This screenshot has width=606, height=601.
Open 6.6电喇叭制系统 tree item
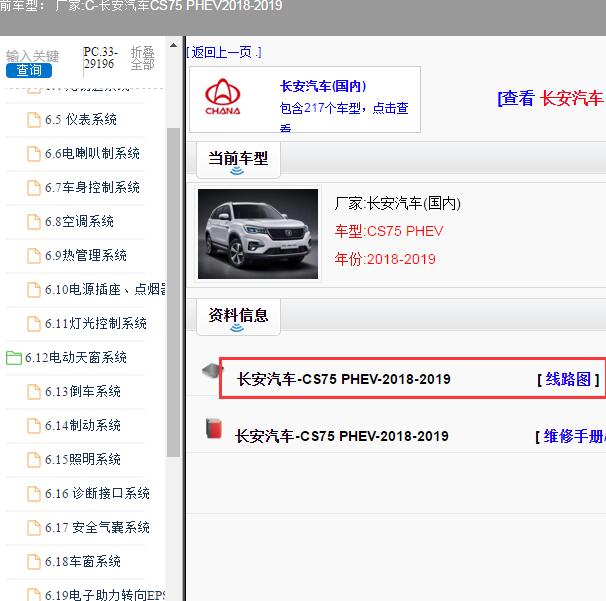[92, 153]
